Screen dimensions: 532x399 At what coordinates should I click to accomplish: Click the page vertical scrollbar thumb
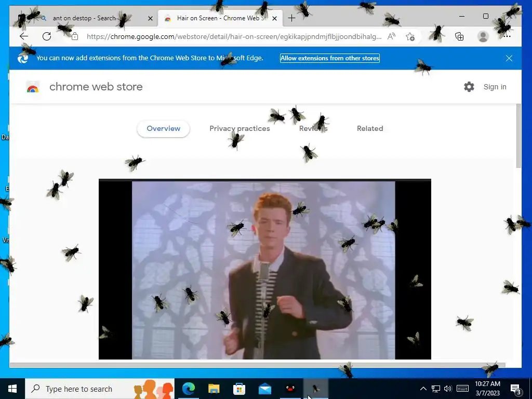pos(518,136)
